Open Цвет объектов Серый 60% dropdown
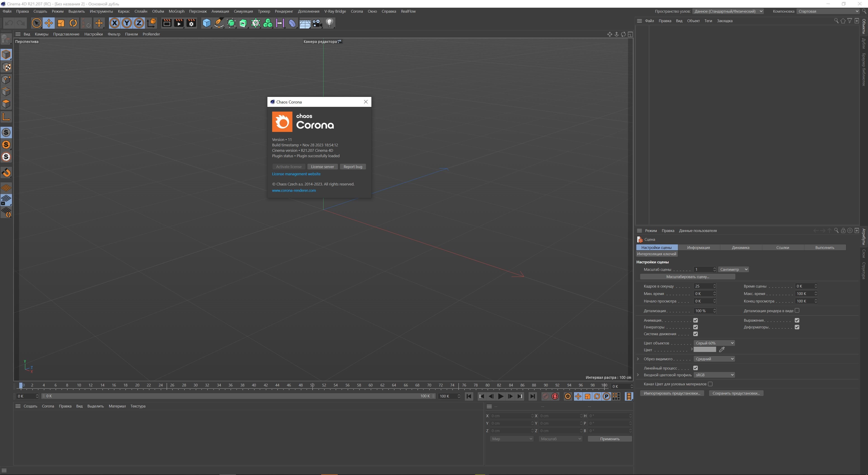 pyautogui.click(x=714, y=343)
